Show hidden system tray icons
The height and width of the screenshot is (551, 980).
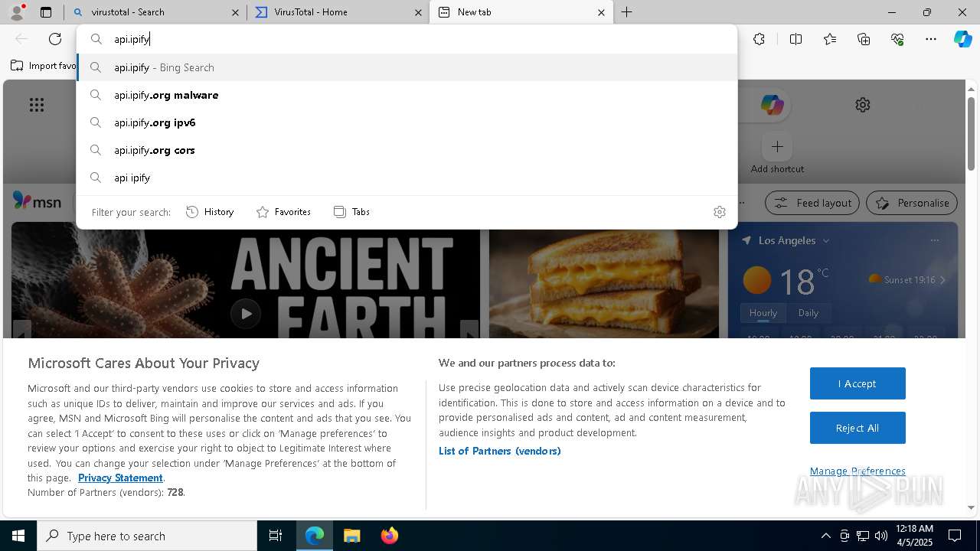tap(825, 536)
